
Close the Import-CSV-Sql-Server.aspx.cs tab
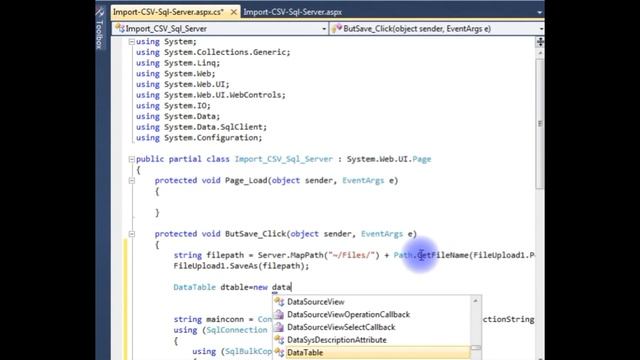pyautogui.click(x=233, y=12)
